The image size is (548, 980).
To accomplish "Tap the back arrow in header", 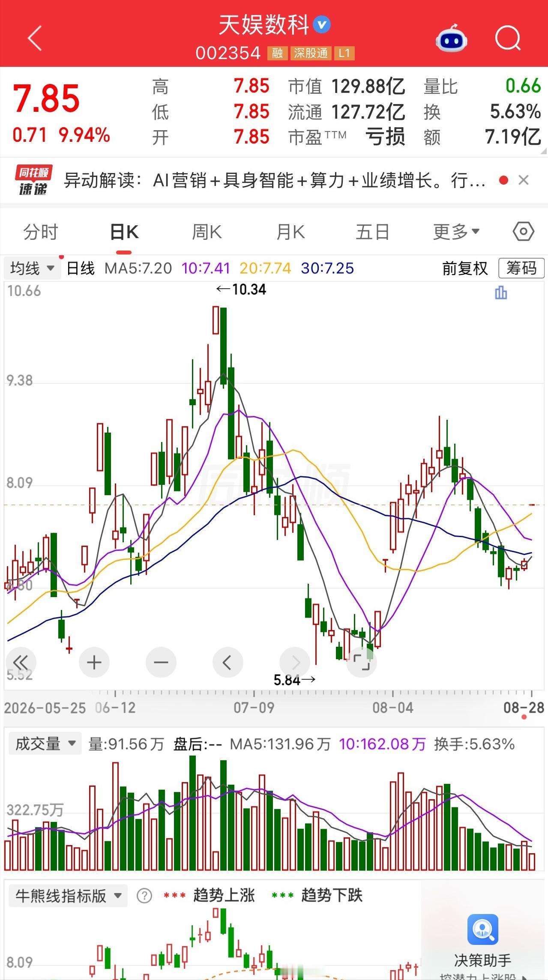I will [x=35, y=38].
